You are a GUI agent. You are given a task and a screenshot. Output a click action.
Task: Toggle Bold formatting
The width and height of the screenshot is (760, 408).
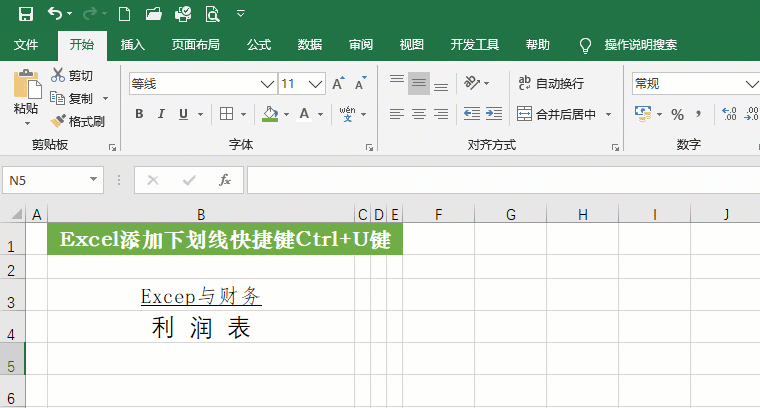[x=139, y=114]
